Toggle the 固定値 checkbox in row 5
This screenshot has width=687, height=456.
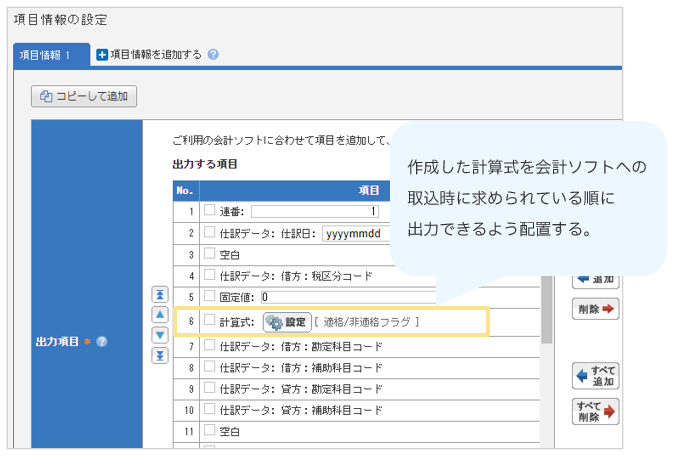pyautogui.click(x=210, y=296)
